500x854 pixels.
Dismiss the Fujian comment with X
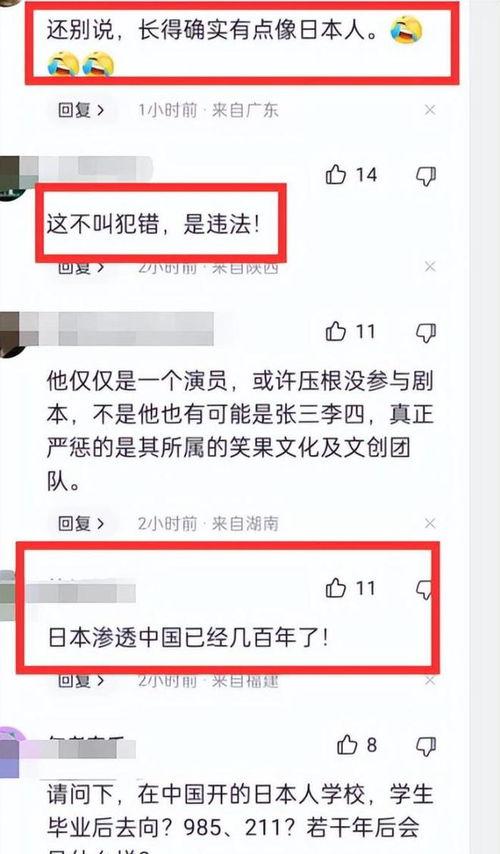pos(430,680)
